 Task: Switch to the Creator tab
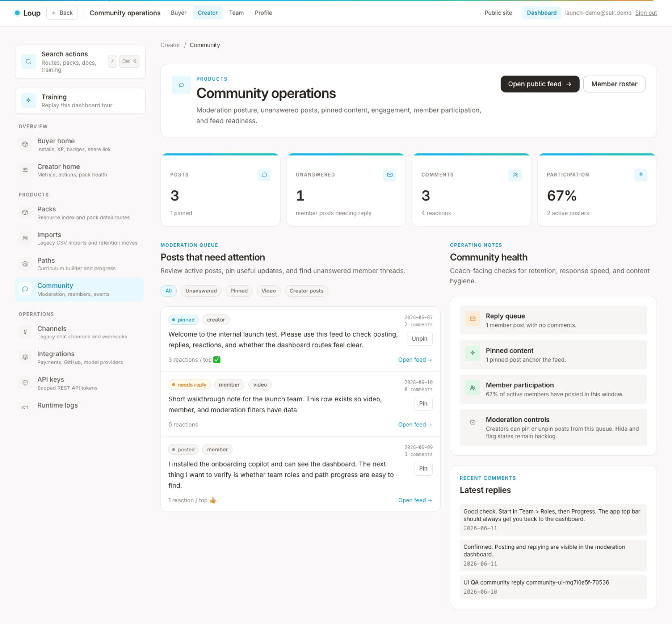208,13
